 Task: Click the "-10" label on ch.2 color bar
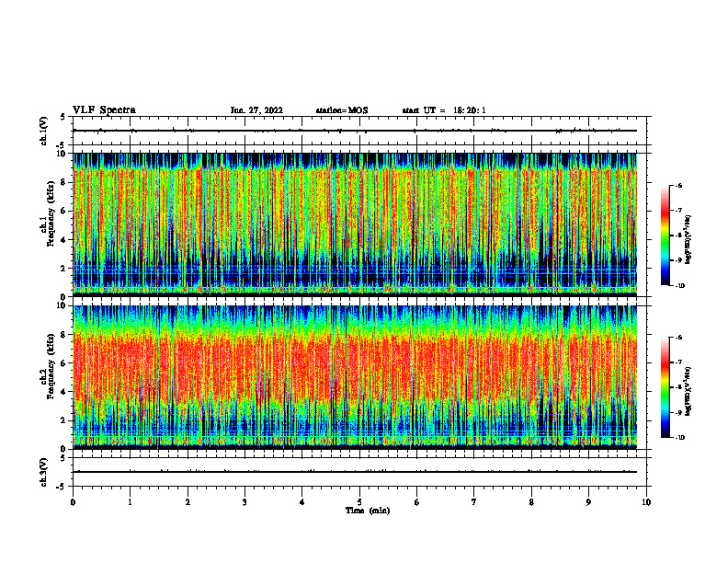(x=679, y=438)
